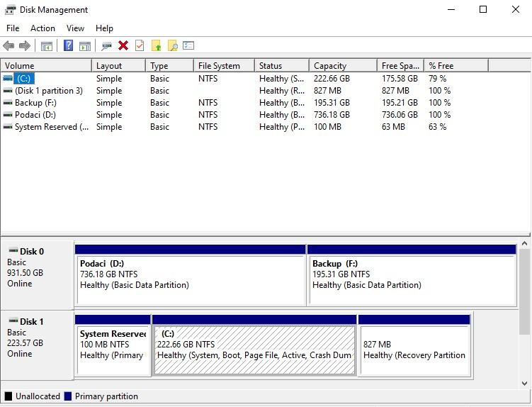532x407 pixels.
Task: Click the down arrow of the disk pane scrollbar
Action: [x=525, y=383]
